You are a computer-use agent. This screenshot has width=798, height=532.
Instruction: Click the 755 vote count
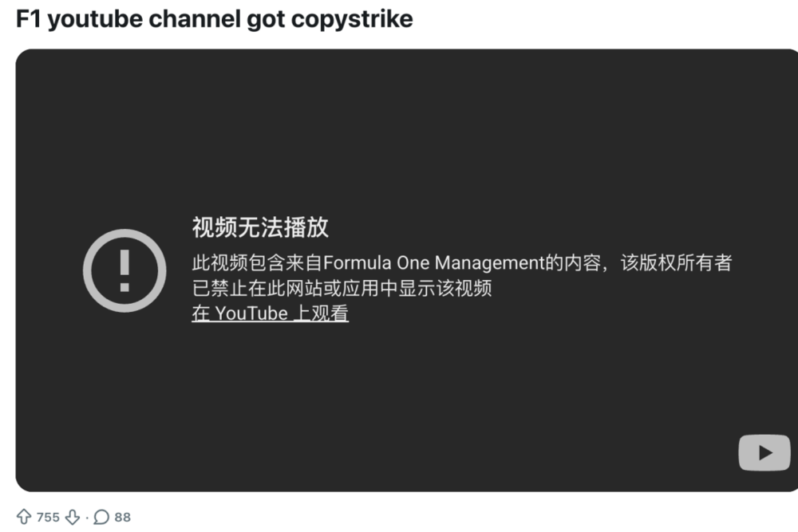pos(48,518)
